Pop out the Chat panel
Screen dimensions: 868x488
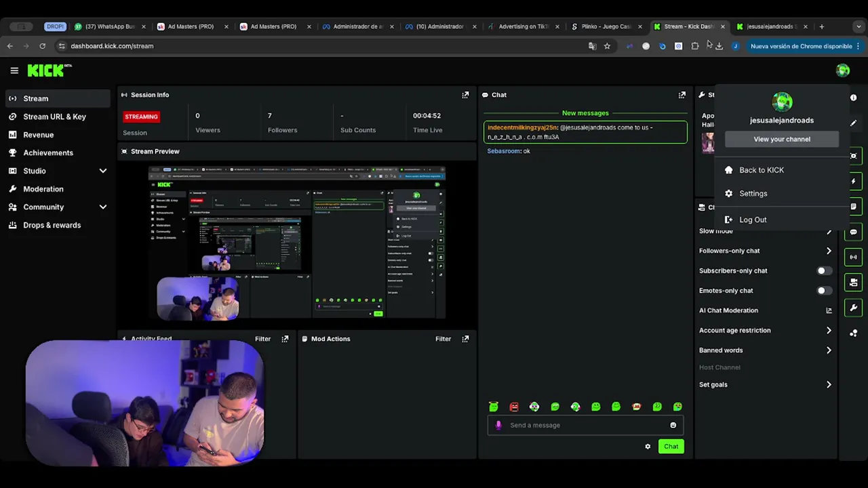point(682,95)
